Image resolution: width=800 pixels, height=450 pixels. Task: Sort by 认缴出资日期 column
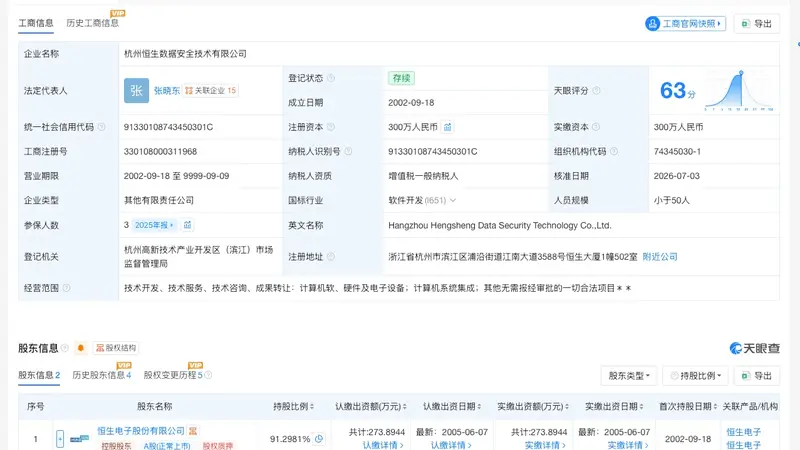(452, 407)
